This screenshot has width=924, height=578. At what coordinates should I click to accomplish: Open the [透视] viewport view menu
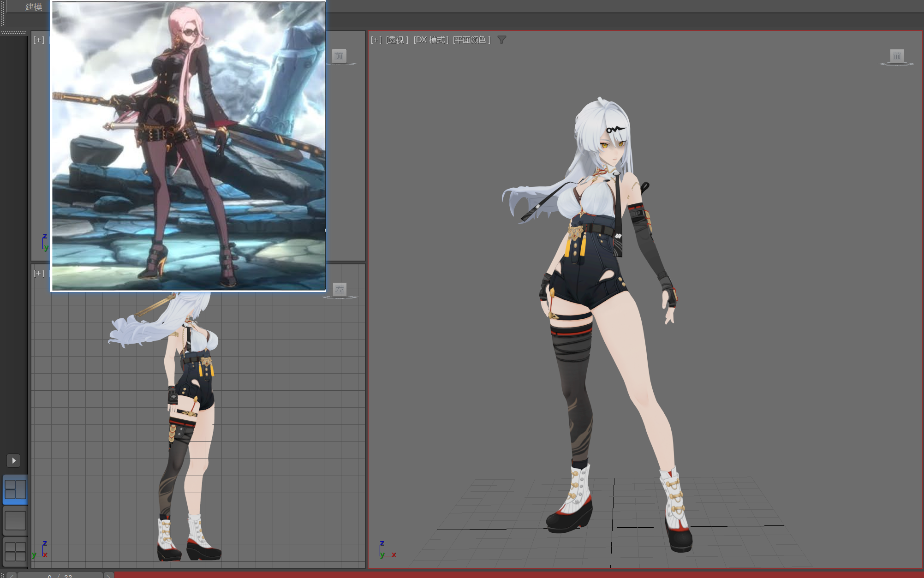click(397, 40)
